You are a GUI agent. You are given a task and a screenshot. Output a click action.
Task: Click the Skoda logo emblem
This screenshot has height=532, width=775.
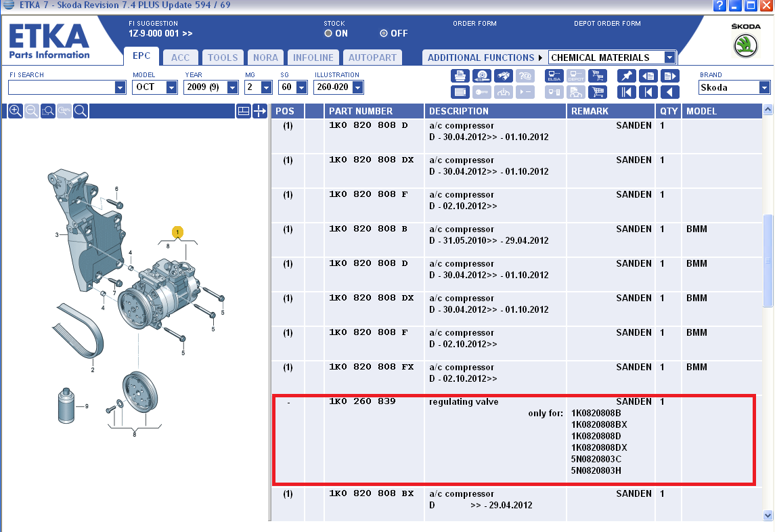[x=745, y=45]
